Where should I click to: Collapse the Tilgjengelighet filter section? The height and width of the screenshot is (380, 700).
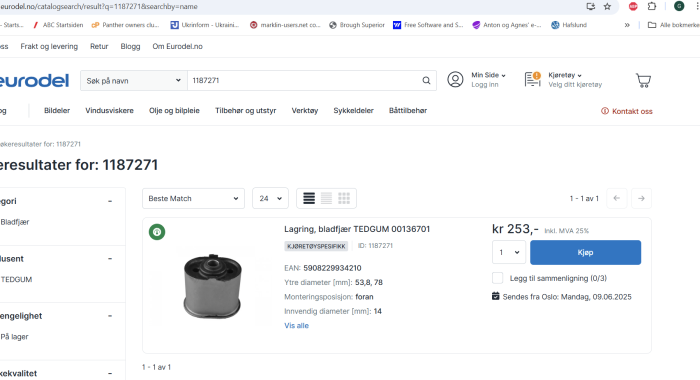110,316
